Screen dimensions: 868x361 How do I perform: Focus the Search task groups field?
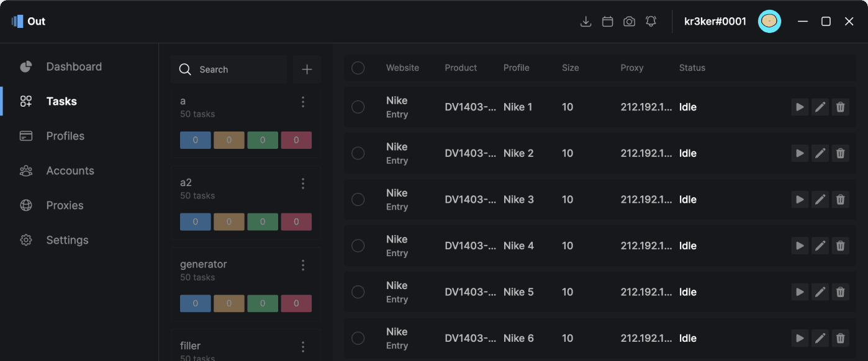coord(228,69)
